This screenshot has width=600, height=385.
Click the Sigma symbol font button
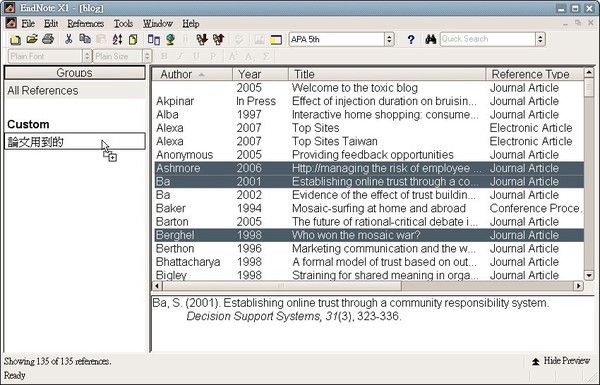[266, 56]
